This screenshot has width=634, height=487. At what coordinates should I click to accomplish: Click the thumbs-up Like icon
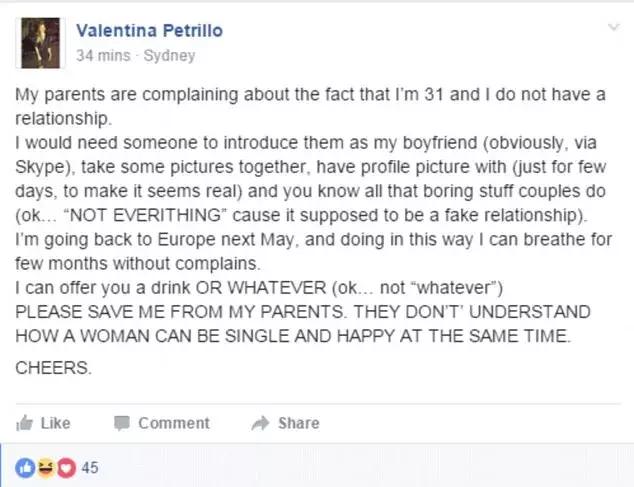[26, 423]
